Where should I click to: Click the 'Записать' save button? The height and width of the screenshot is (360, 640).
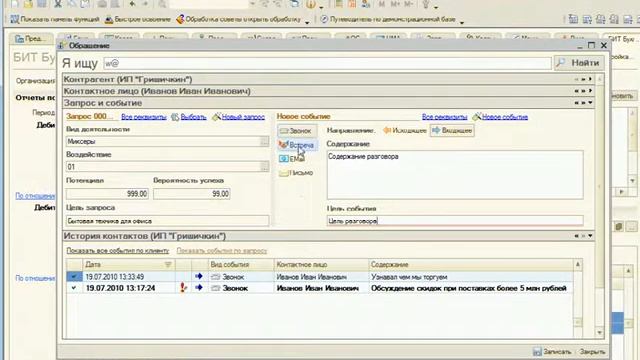(x=552, y=351)
